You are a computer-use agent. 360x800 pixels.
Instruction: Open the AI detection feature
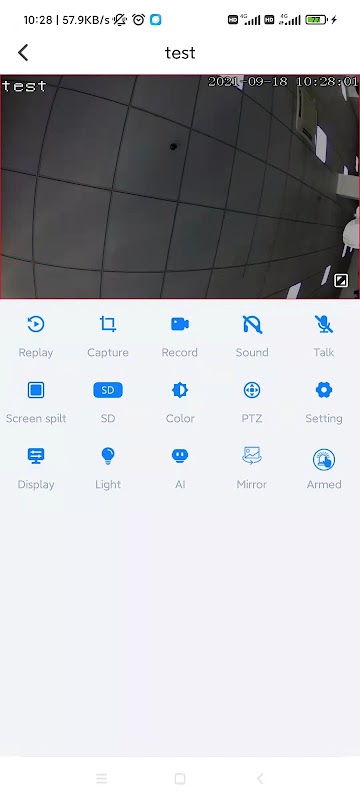[x=180, y=456]
